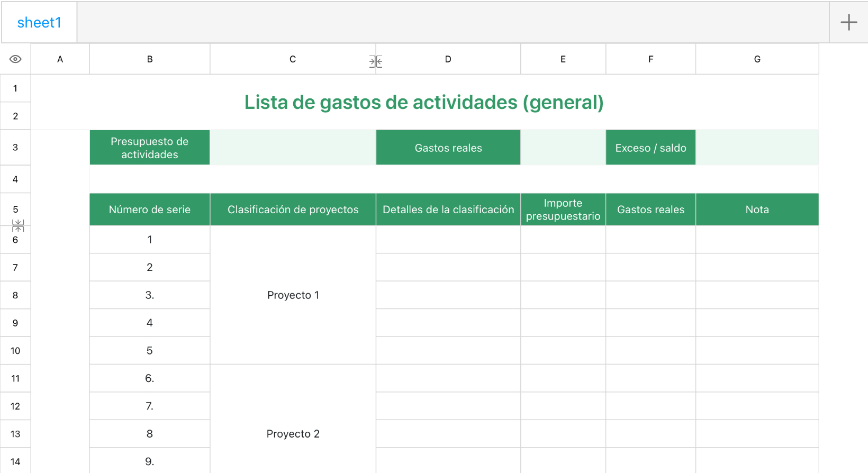Add a new sheet with plus button
The image size is (868, 473).
(848, 22)
